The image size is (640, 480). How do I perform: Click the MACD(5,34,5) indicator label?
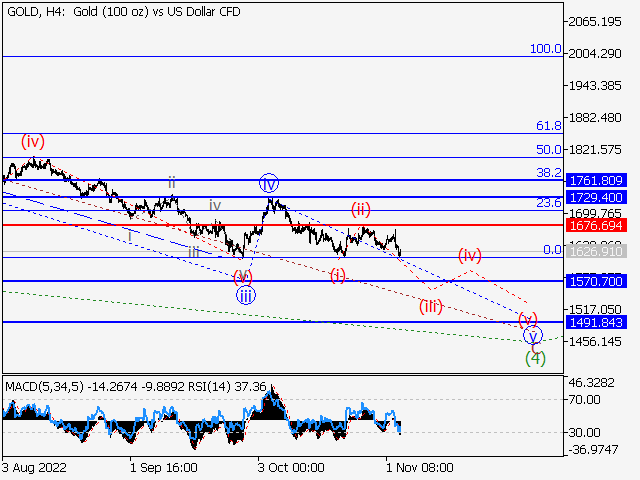(x=44, y=387)
